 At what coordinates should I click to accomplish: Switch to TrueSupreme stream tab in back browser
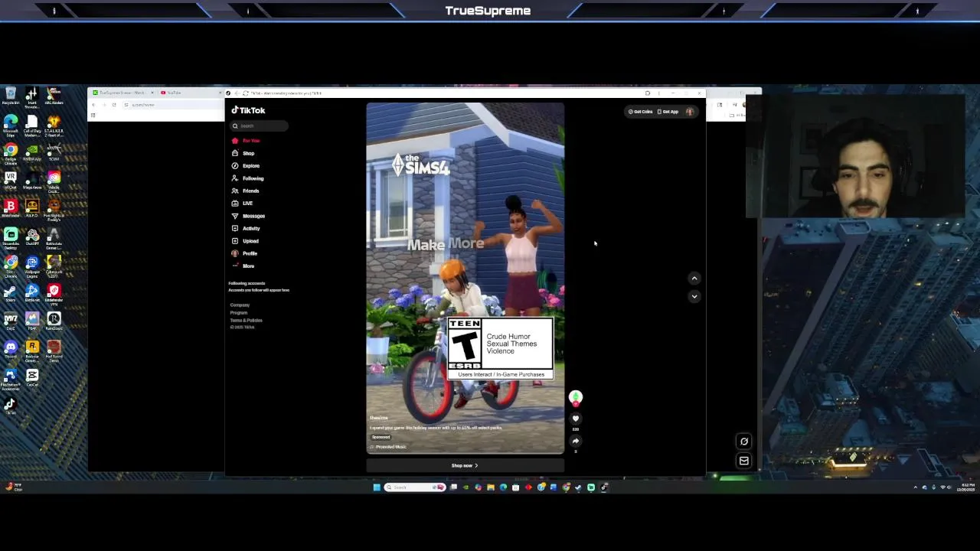[x=121, y=93]
